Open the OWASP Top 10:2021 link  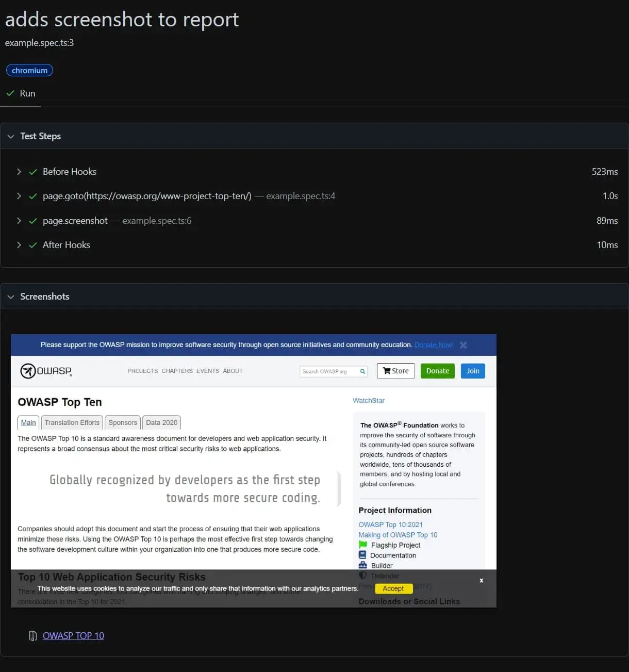(x=390, y=525)
